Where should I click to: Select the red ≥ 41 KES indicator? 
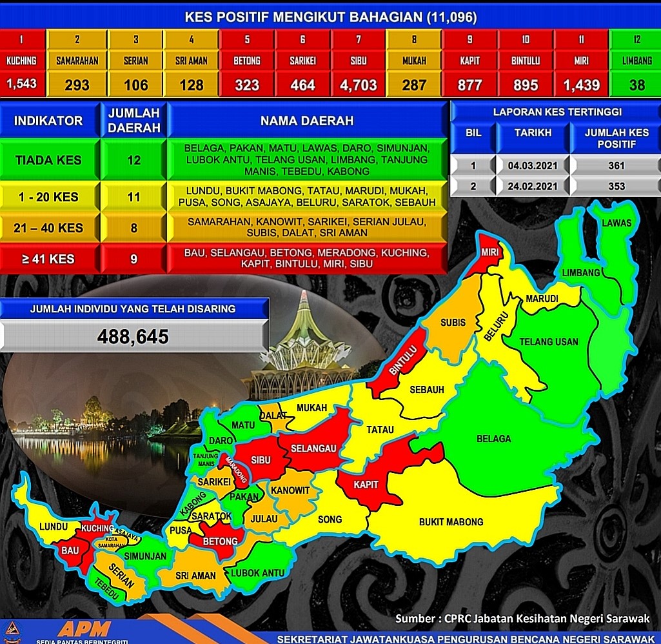(48, 259)
